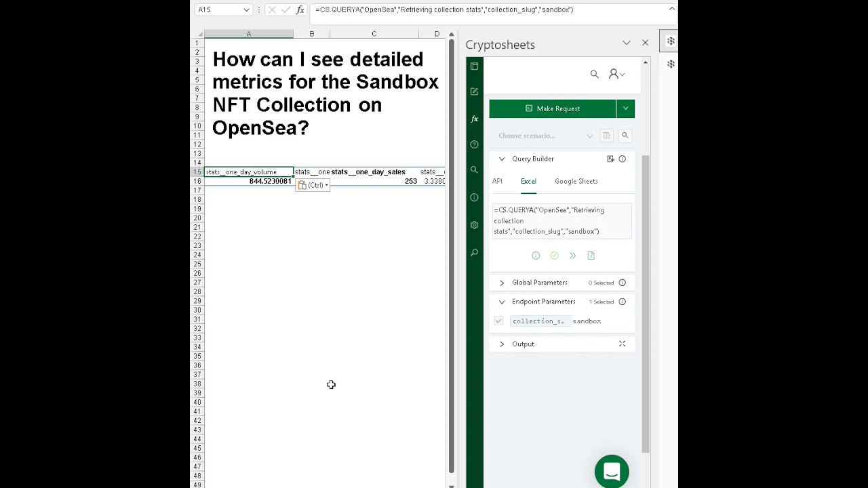
Task: Click the Global Parameters info icon
Action: [622, 283]
